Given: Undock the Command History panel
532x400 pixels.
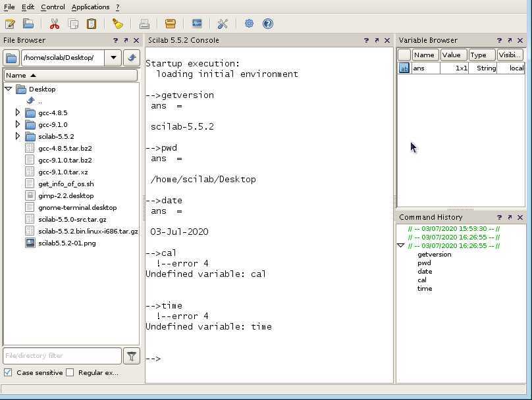Looking at the screenshot, I should 510,217.
